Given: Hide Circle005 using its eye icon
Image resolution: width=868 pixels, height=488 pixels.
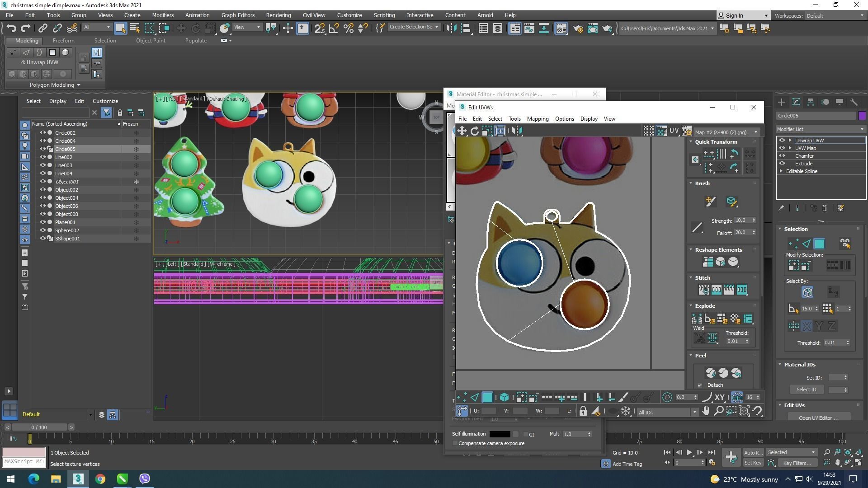Looking at the screenshot, I should [42, 149].
